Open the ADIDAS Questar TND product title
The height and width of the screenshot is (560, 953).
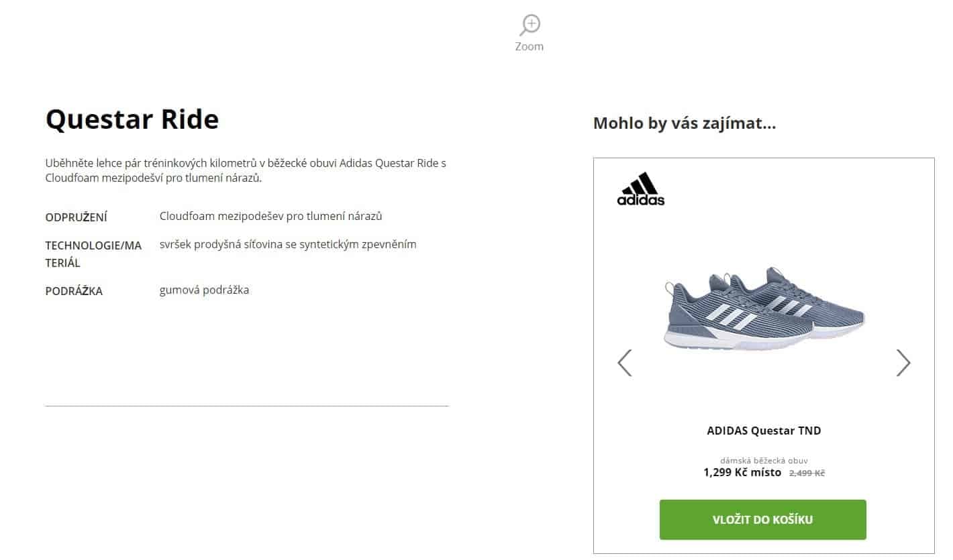click(764, 431)
